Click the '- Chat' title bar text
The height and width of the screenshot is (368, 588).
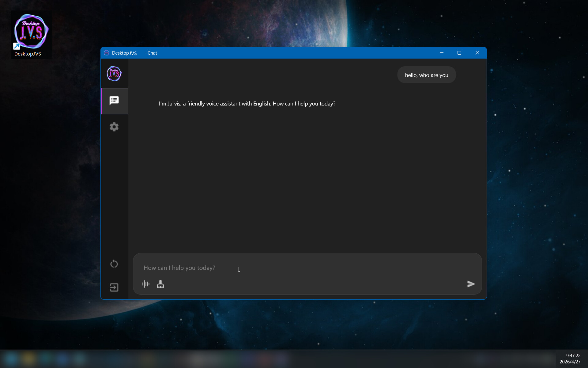click(151, 53)
